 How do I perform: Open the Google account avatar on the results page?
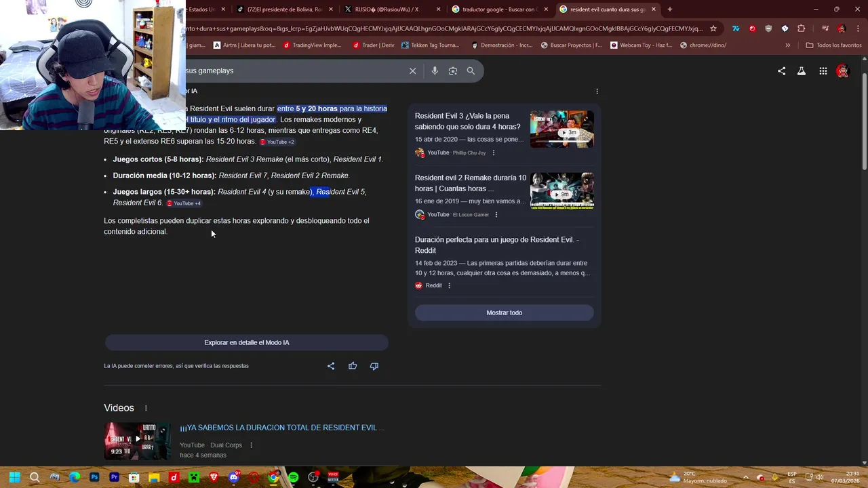pos(843,70)
